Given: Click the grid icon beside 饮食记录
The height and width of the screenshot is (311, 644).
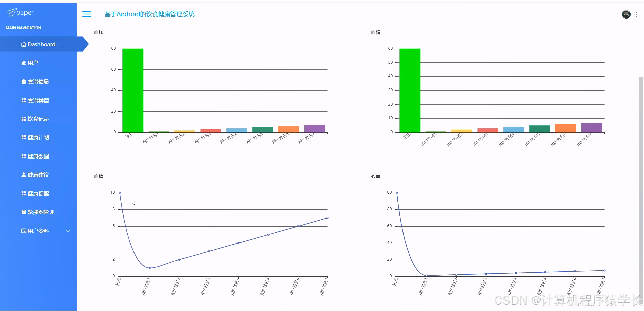Looking at the screenshot, I should point(24,119).
